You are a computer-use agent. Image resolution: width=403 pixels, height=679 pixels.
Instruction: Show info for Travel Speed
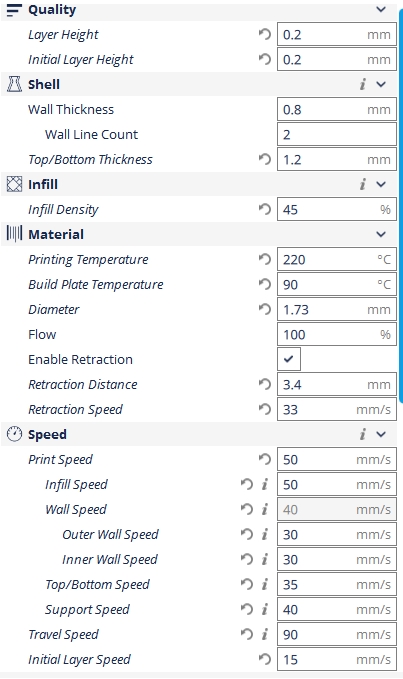pos(264,634)
